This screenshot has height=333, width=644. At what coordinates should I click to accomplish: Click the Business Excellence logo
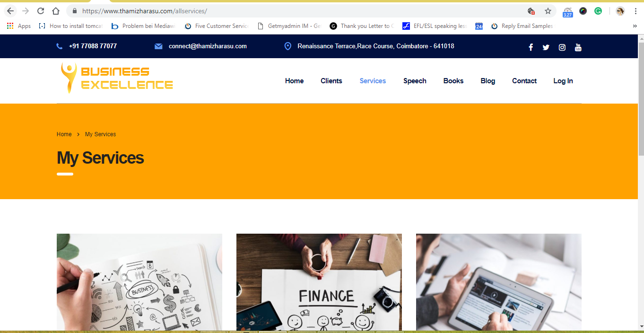117,78
